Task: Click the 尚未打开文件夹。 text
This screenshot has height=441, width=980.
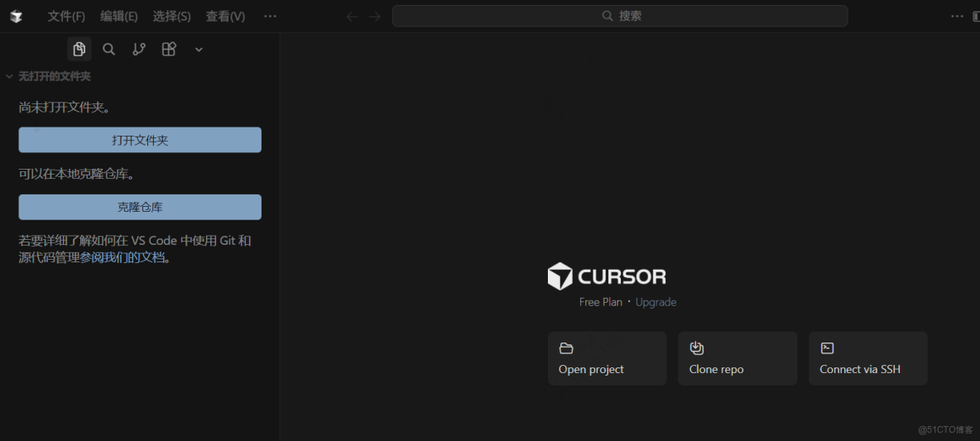Action: point(65,108)
